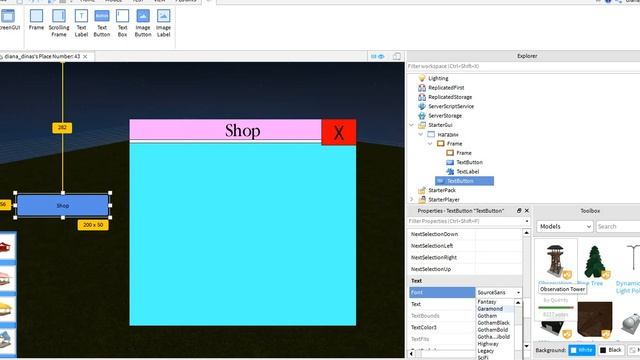This screenshot has width=640, height=360.
Task: Select the highlighted TextButton in Explorer
Action: [464, 181]
